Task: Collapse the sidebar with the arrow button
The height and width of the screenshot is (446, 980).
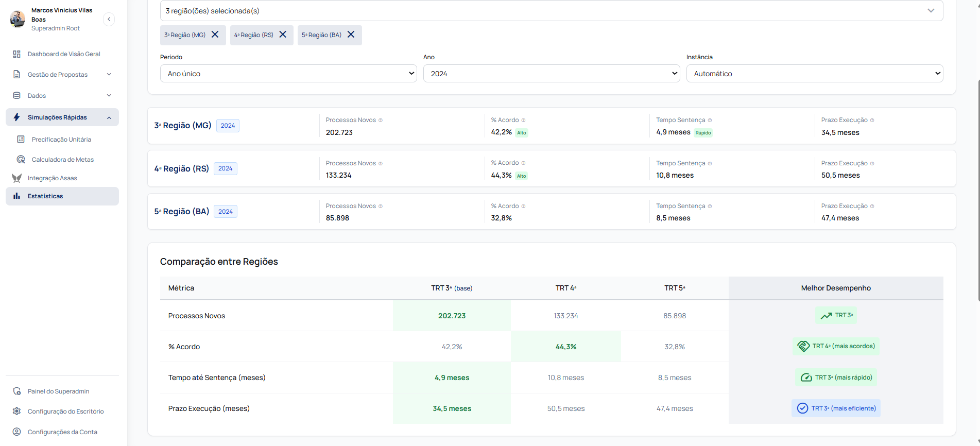Action: (109, 19)
